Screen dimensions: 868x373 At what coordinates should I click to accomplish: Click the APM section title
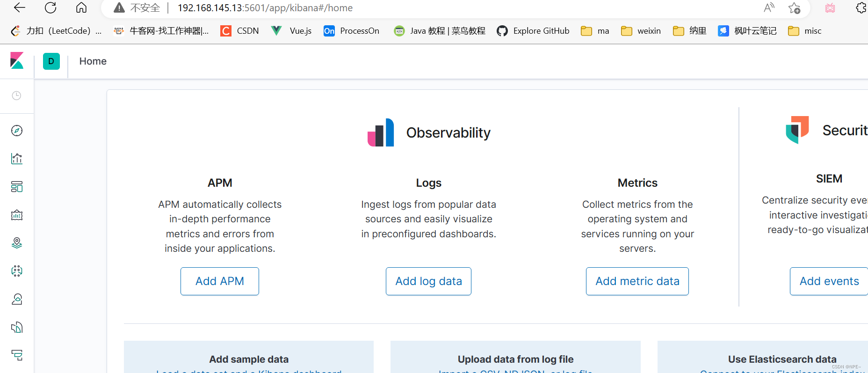pyautogui.click(x=220, y=183)
